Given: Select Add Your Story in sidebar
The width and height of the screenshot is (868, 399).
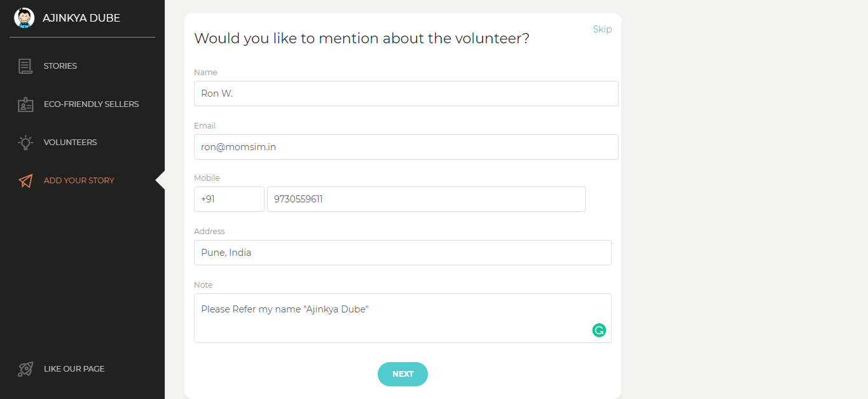Looking at the screenshot, I should pyautogui.click(x=79, y=181).
